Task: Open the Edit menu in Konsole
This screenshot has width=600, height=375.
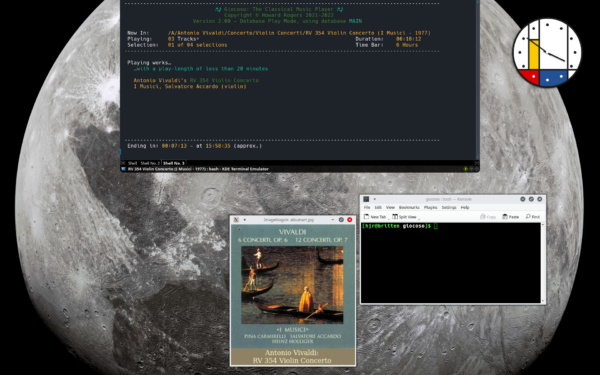Action: pyautogui.click(x=378, y=207)
